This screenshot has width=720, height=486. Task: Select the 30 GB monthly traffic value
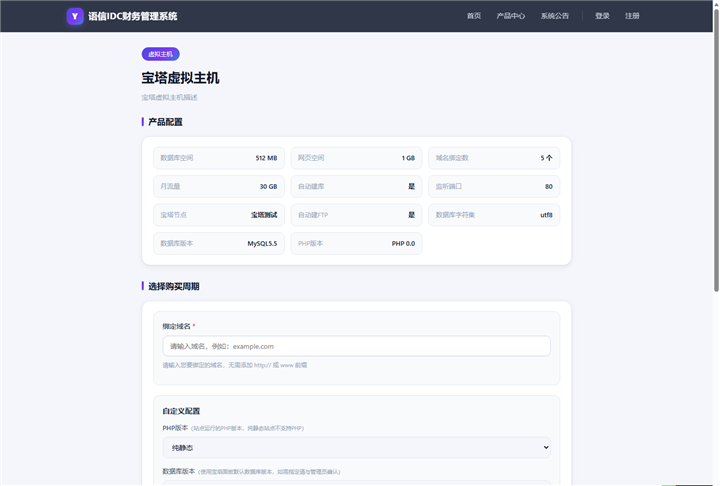[269, 186]
